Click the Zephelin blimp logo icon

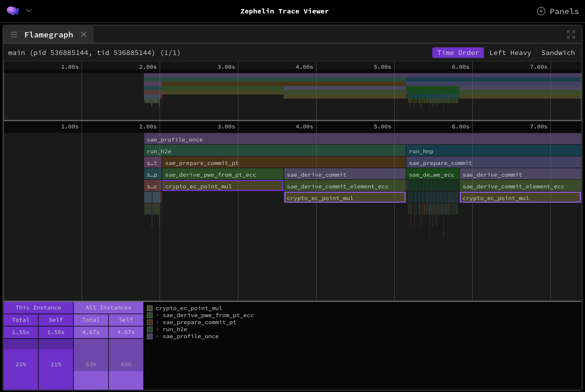point(13,11)
